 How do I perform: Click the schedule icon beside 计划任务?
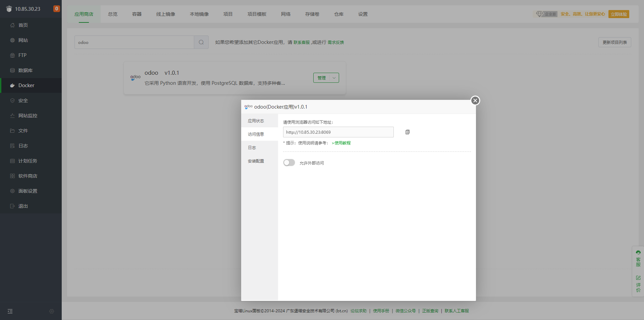point(12,161)
